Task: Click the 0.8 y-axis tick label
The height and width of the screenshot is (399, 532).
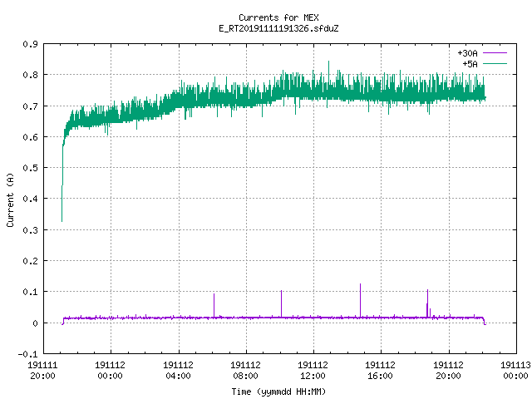Action: tap(31, 75)
